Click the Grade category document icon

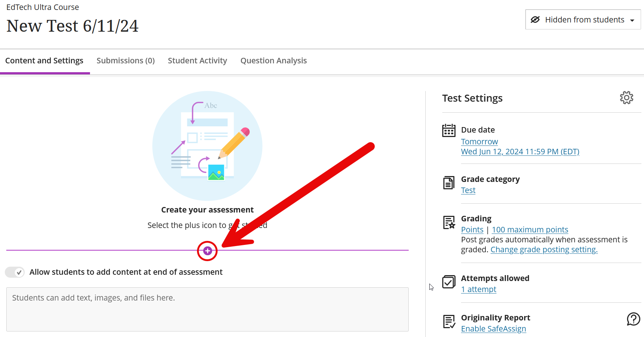(x=449, y=183)
